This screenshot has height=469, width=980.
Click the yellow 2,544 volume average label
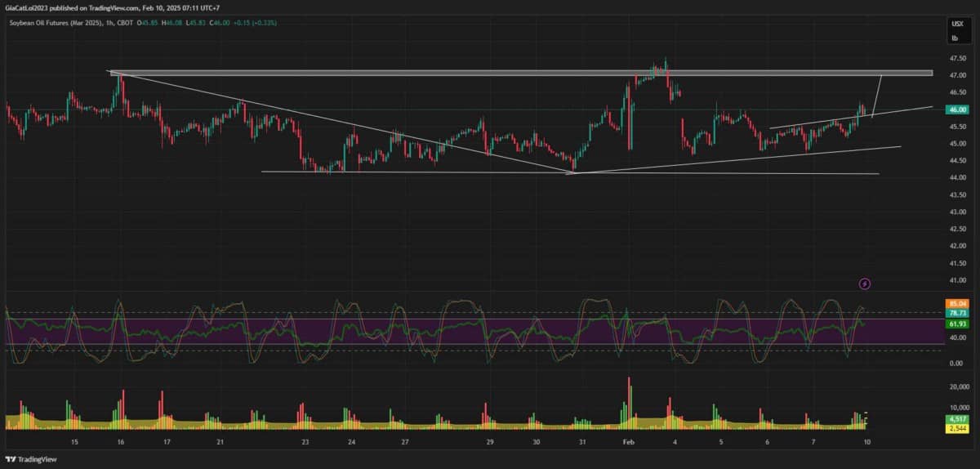click(x=958, y=428)
